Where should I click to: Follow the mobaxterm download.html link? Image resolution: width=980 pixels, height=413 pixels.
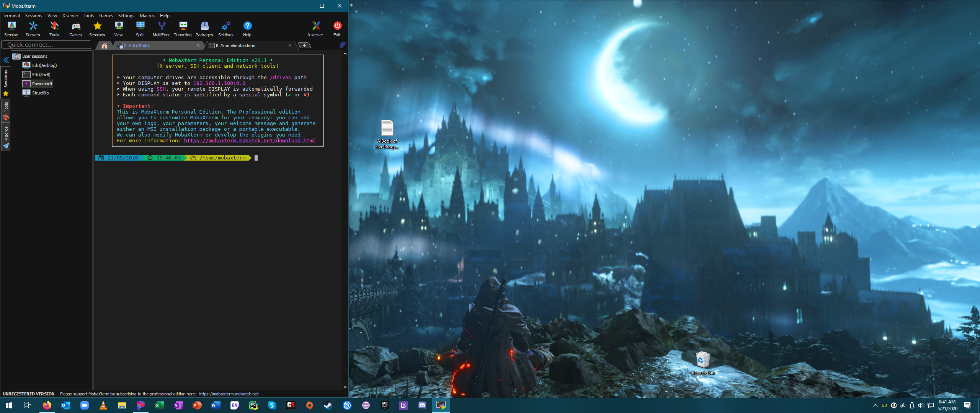pos(250,141)
